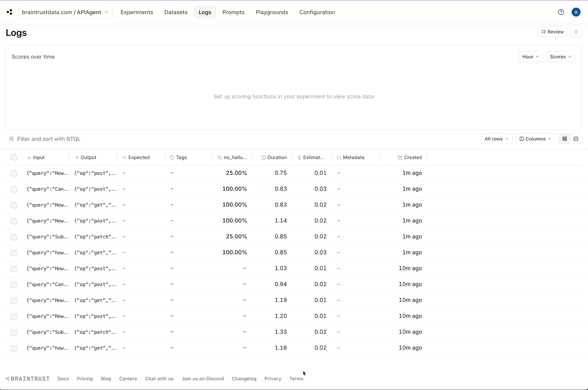Expand the Columns dropdown

(535, 139)
